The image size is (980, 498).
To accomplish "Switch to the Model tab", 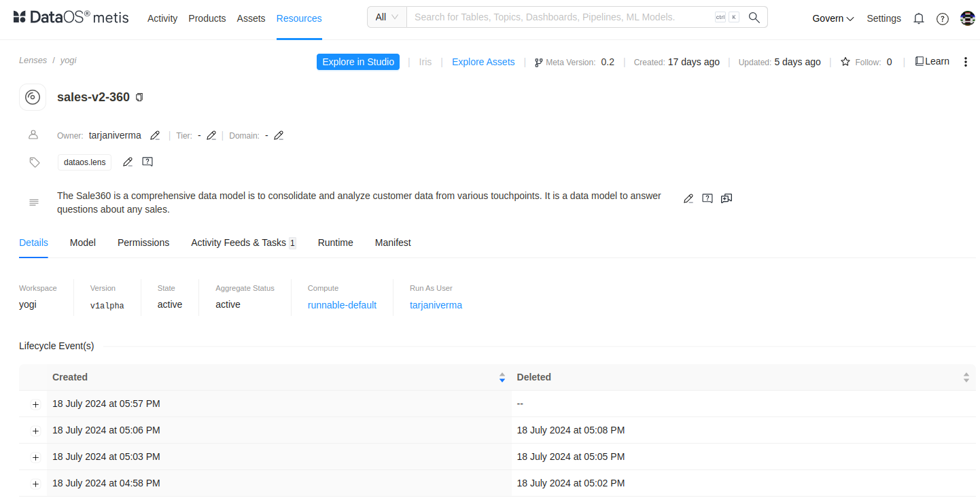I will click(x=83, y=243).
